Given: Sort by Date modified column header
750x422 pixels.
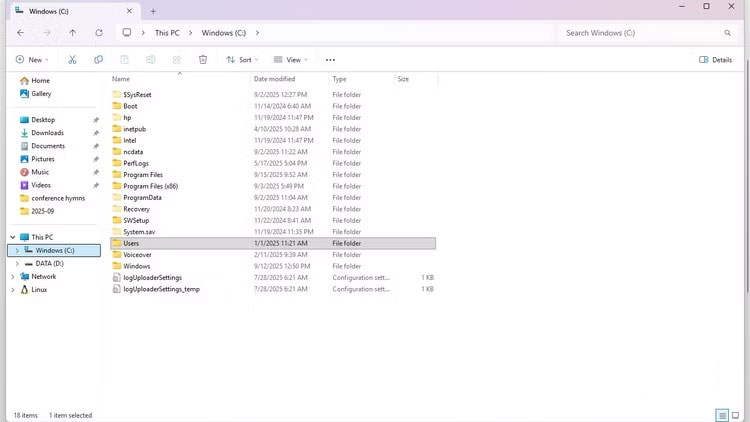Looking at the screenshot, I should 275,79.
